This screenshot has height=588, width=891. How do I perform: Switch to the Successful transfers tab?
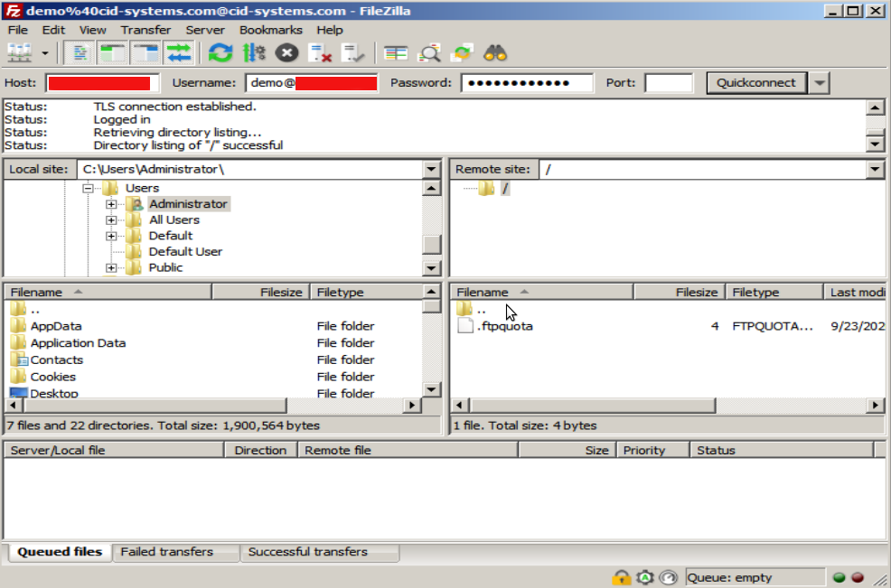coord(320,552)
